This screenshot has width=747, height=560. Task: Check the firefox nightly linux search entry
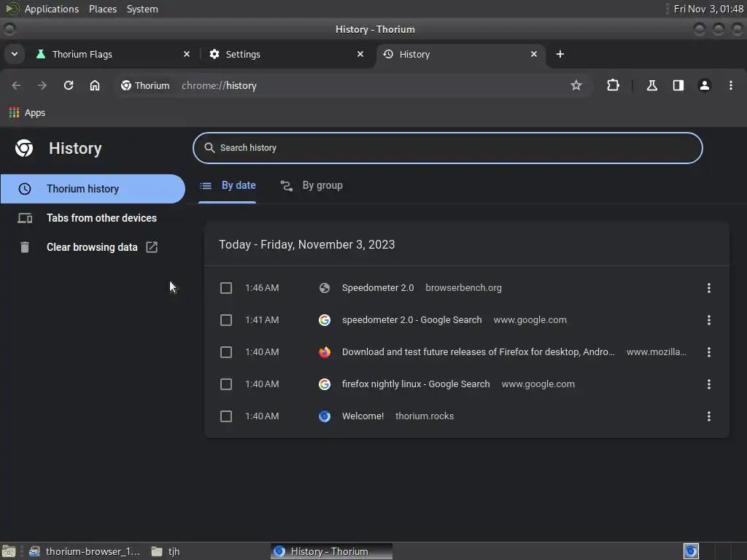(x=226, y=384)
